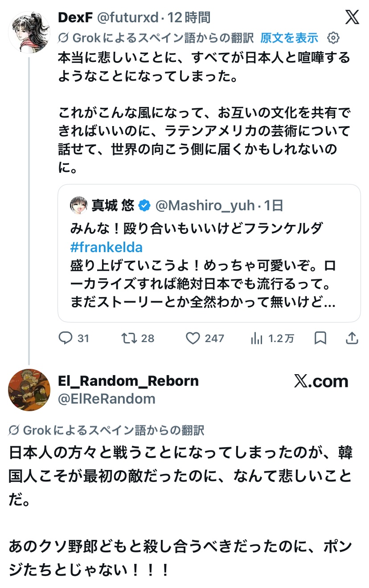This screenshot has width=369, height=588.
Task: Open translation settings gear icon
Action: tap(333, 38)
